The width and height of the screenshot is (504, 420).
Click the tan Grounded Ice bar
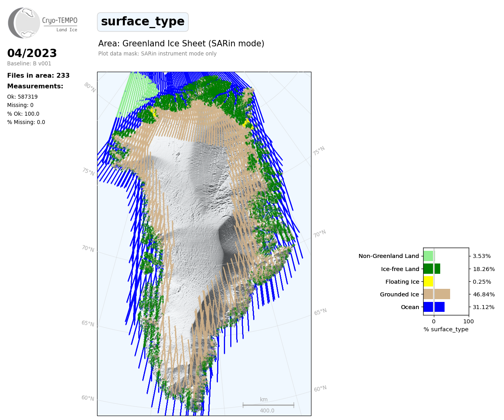437,294
